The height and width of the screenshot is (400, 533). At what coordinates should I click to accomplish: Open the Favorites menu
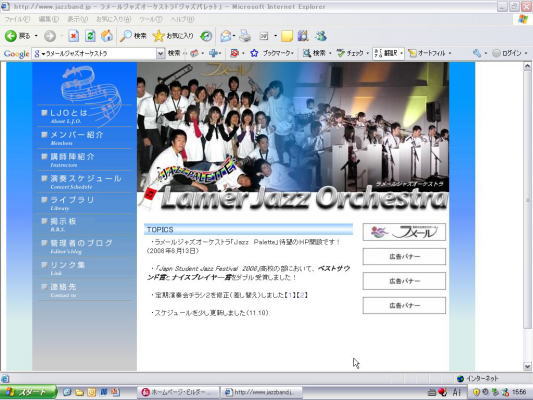pyautogui.click(x=113, y=19)
